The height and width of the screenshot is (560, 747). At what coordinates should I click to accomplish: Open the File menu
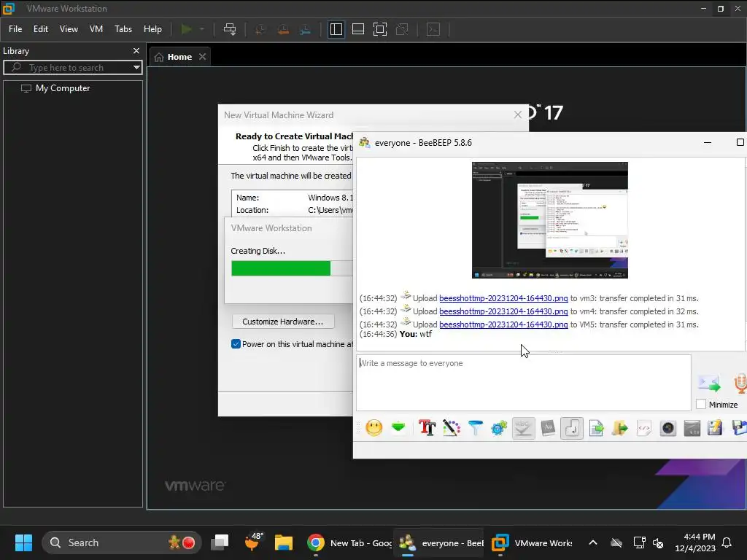[x=15, y=29]
